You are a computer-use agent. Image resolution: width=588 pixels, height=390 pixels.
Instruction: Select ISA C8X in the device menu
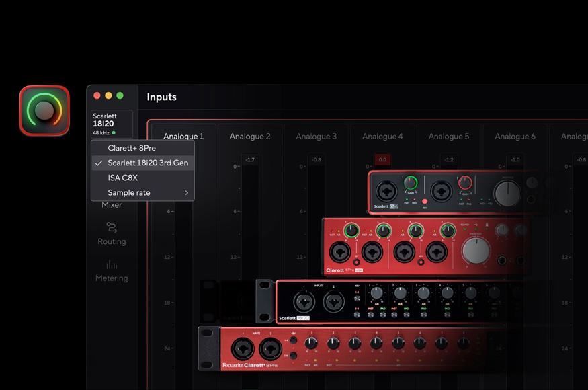point(142,178)
